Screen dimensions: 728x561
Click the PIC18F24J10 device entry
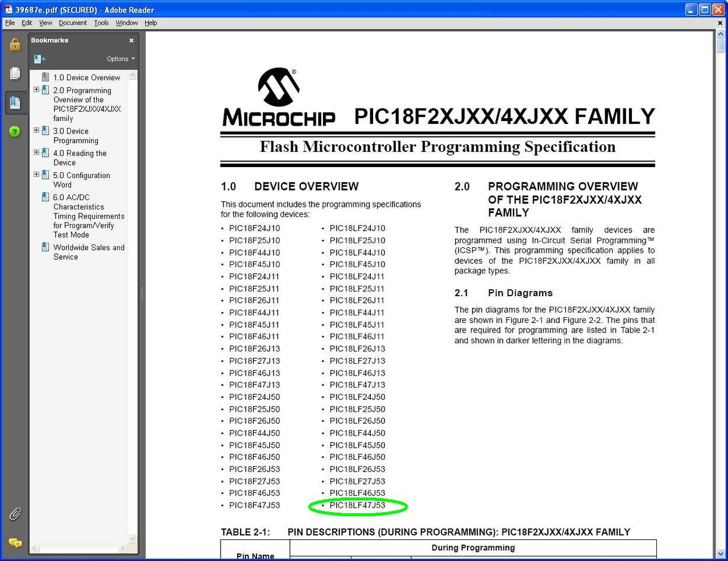click(254, 228)
